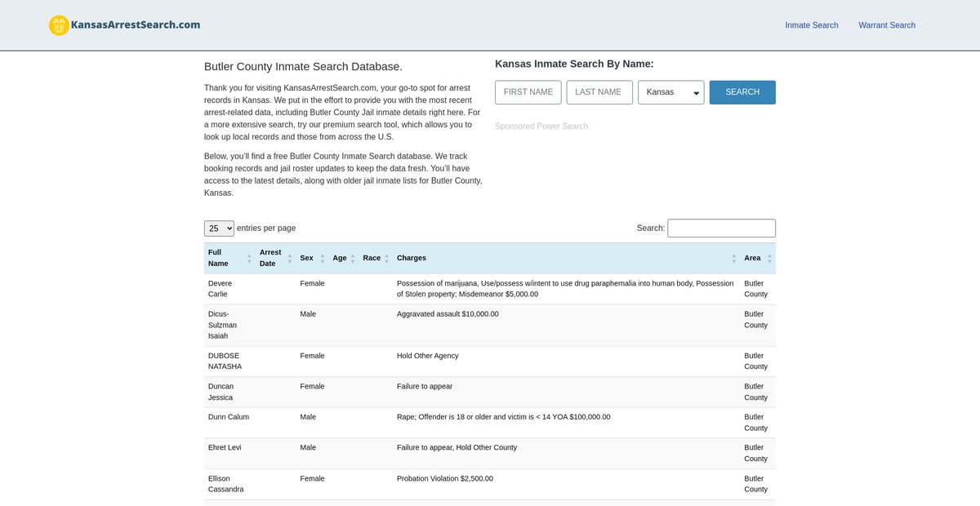Focus the LAST NAME input field
The height and width of the screenshot is (506, 980).
pyautogui.click(x=599, y=92)
